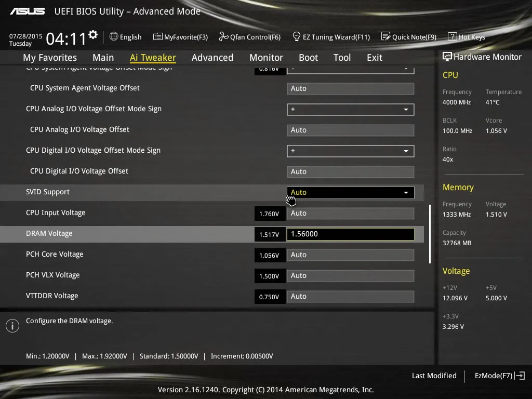Click CPU frequency 4000 MHz value
532x399 pixels.
(457, 102)
